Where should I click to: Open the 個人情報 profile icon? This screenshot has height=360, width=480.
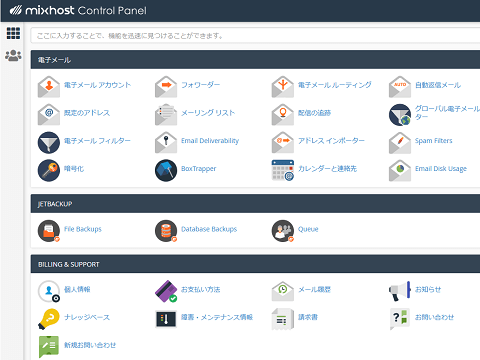[x=49, y=291]
